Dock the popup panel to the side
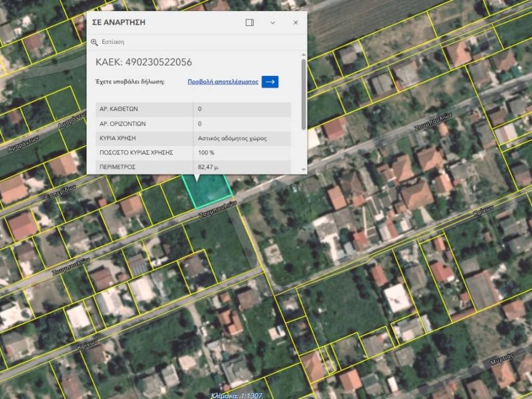 point(249,23)
